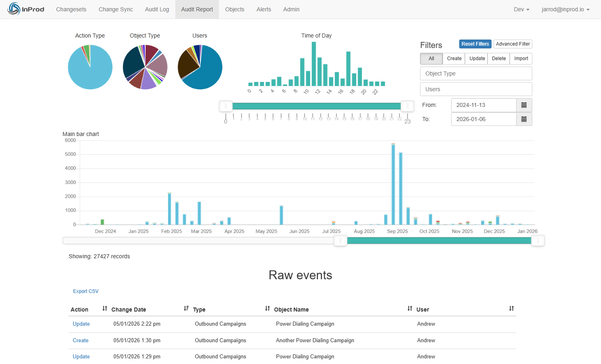Open the Object Type filter dropdown
This screenshot has width=601, height=364.
click(476, 73)
